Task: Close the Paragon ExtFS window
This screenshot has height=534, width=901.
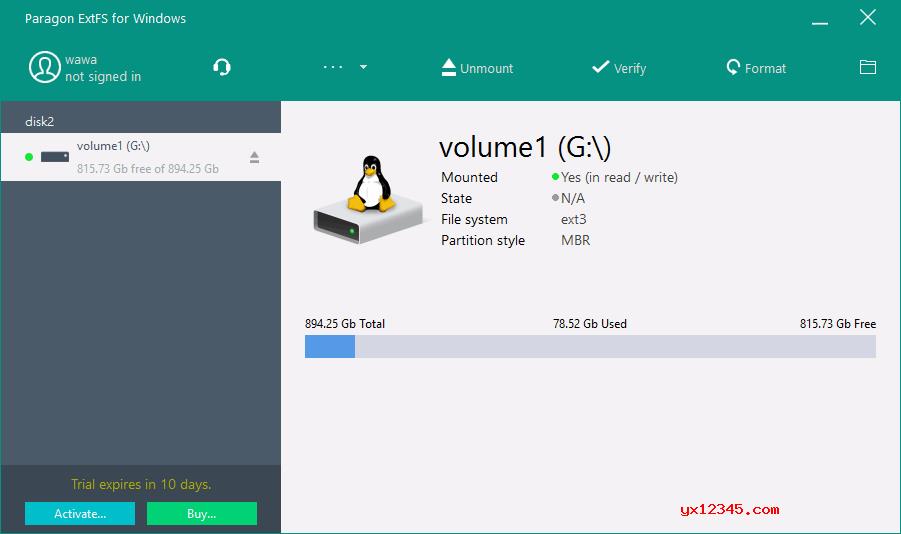Action: click(868, 17)
